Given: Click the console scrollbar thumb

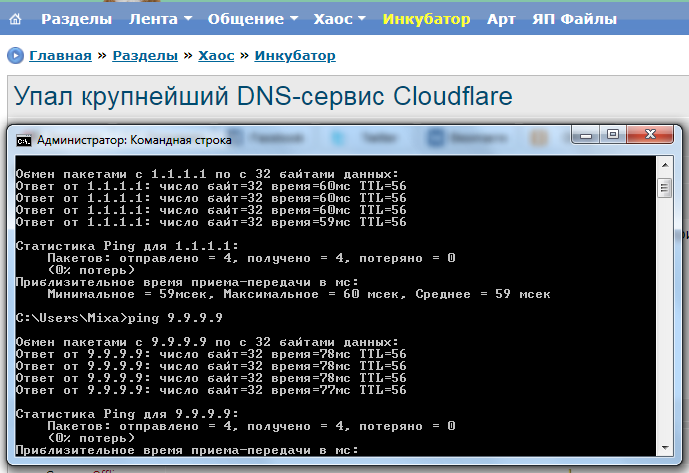Looking at the screenshot, I should 665,188.
